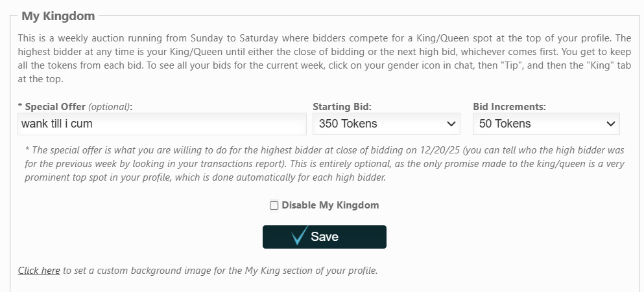
Task: Select the '350 Tokens' value text
Action: point(348,124)
